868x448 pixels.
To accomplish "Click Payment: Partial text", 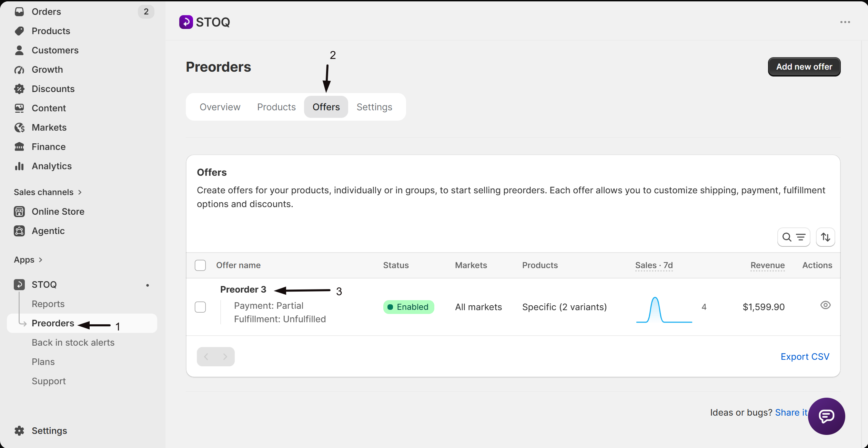I will (x=269, y=306).
